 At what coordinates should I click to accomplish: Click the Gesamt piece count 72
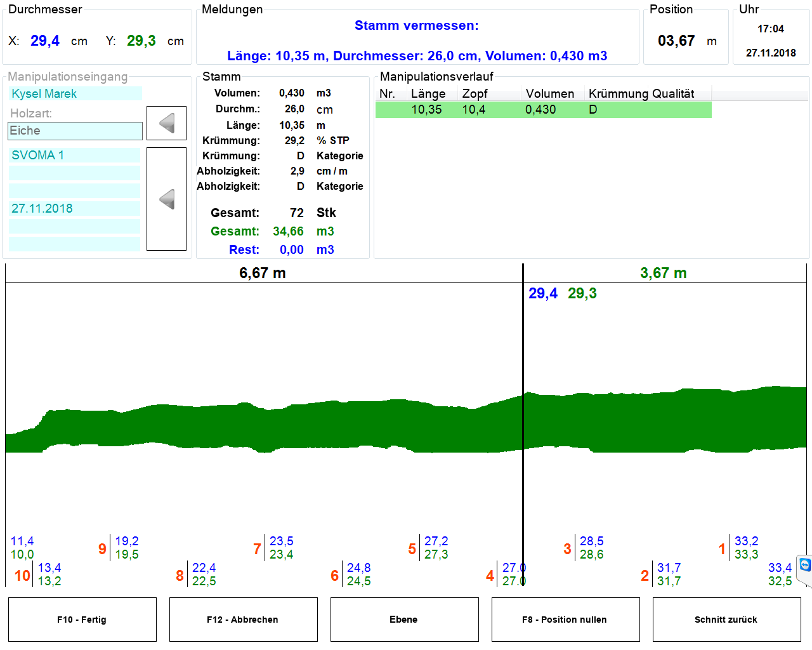[x=297, y=213]
